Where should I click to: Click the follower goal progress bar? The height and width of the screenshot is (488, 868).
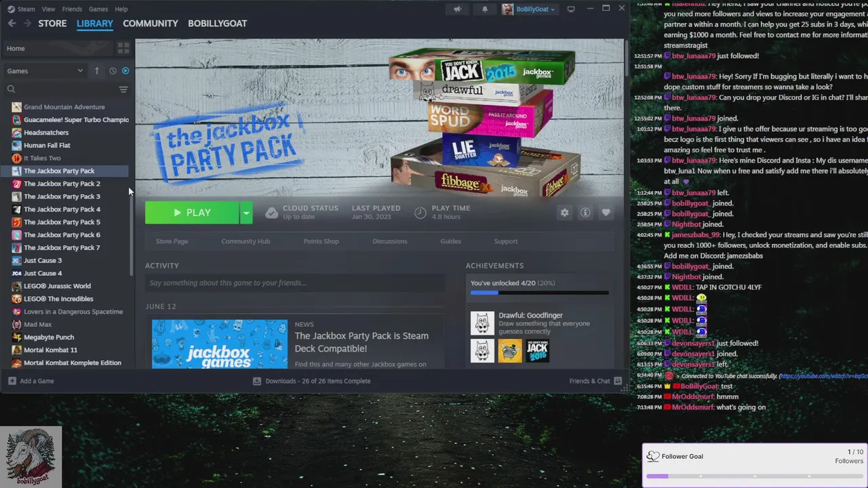pos(754,476)
